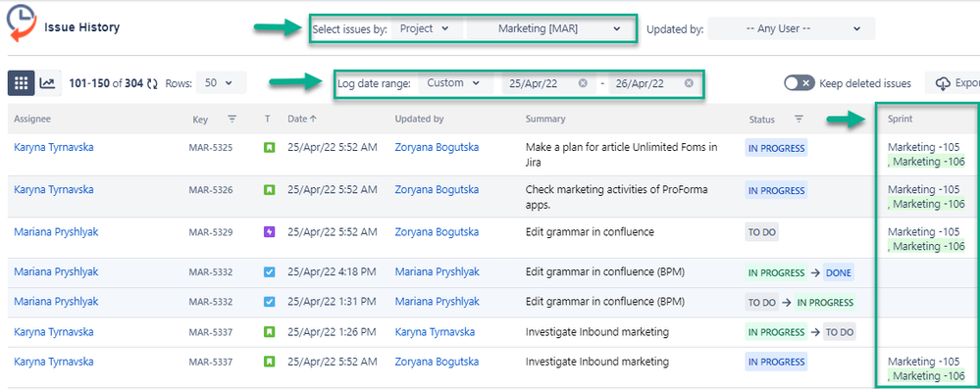Open updater Mariana Pryshlyak at 4:18 PM row
The width and height of the screenshot is (980, 389).
click(437, 272)
